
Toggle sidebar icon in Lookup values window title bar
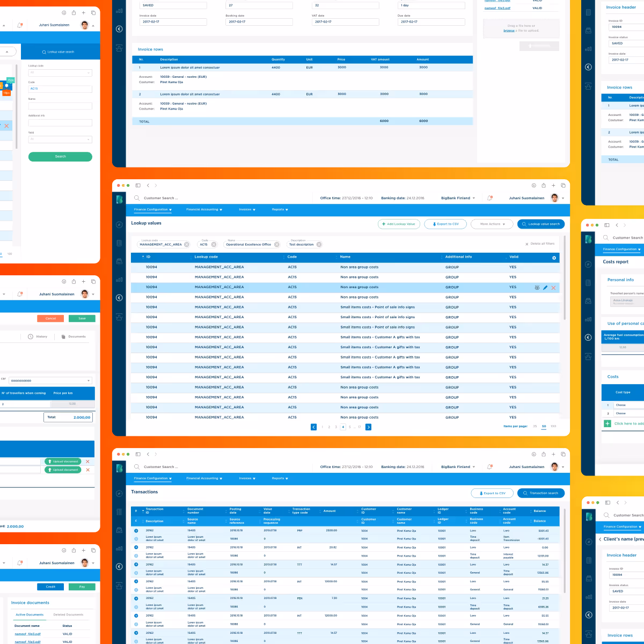point(138,185)
